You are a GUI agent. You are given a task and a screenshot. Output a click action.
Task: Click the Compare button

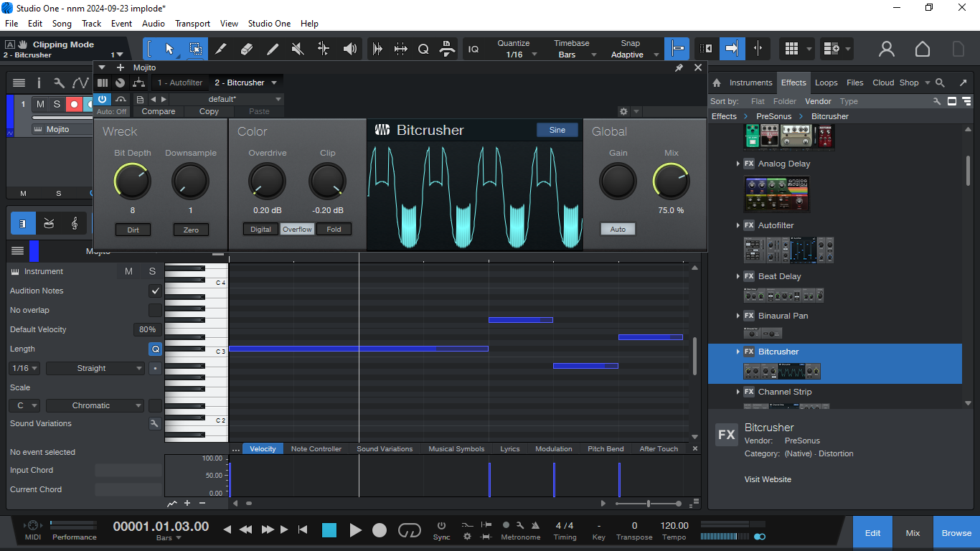click(x=159, y=111)
